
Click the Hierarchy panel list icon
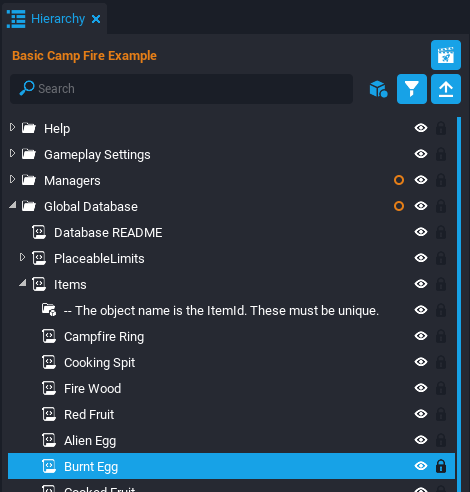point(16,19)
